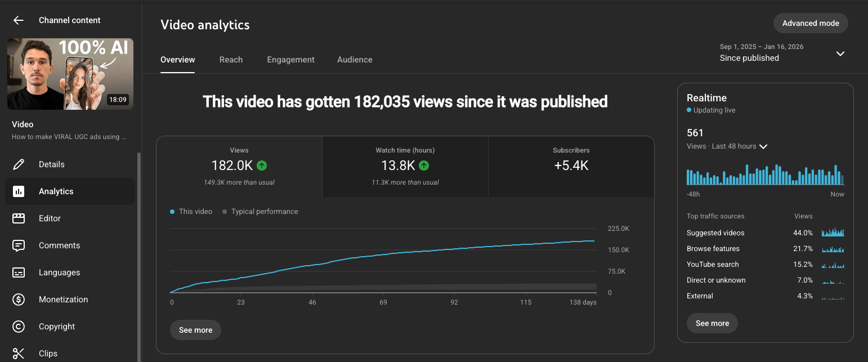
Task: Select the Clips scissors icon
Action: [19, 353]
